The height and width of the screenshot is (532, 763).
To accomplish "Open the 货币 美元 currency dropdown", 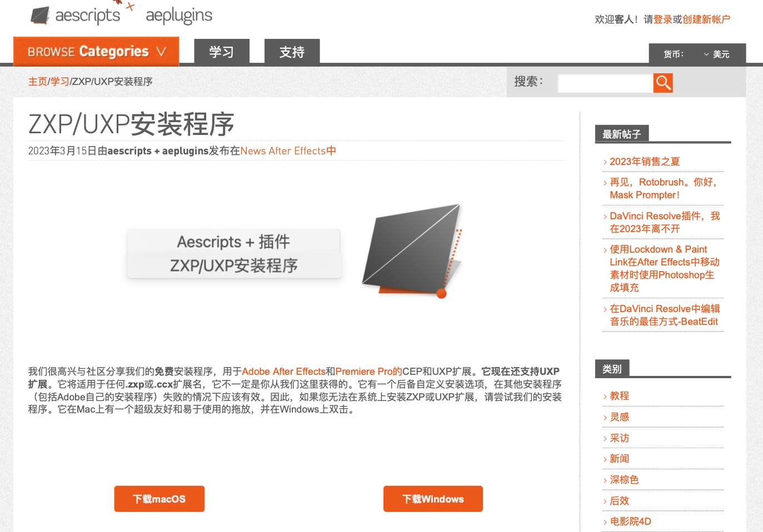I will (x=697, y=54).
